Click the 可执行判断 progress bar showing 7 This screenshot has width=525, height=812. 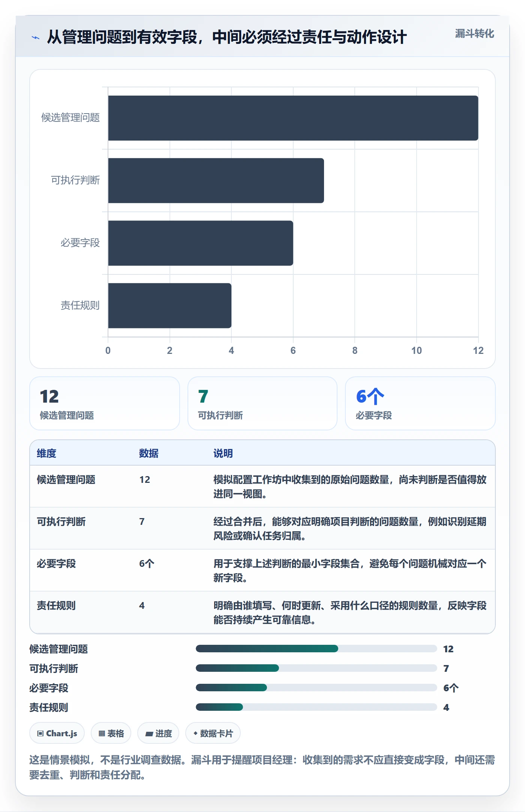[316, 668]
